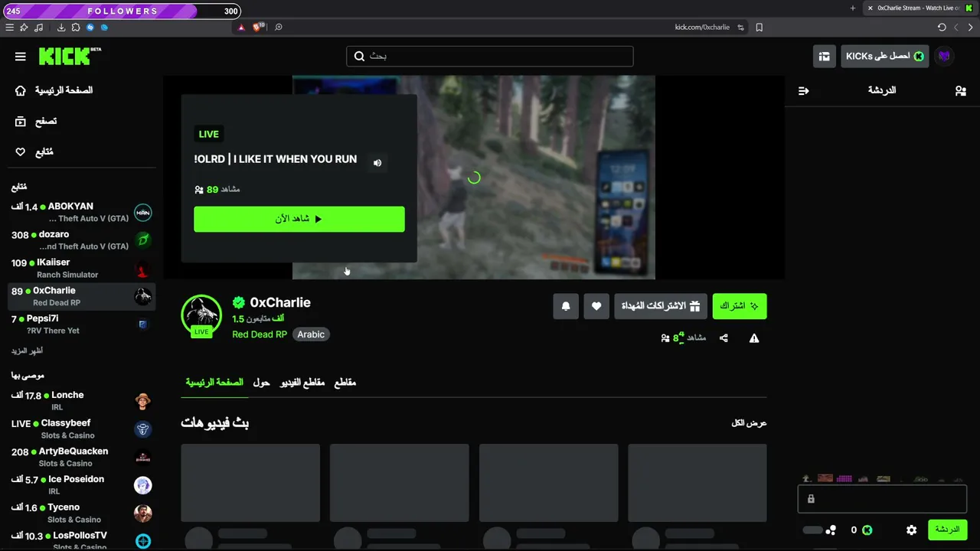The width and height of the screenshot is (980, 551).
Task: Open the browser music player icon
Action: [x=39, y=28]
